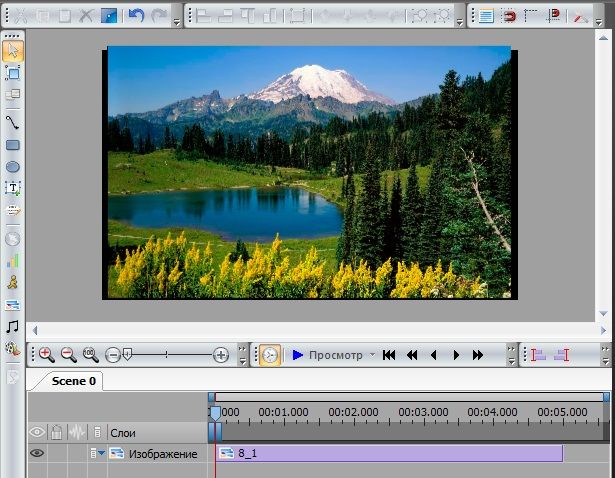The height and width of the screenshot is (478, 615).
Task: Click the blue undo arrow
Action: click(x=136, y=16)
